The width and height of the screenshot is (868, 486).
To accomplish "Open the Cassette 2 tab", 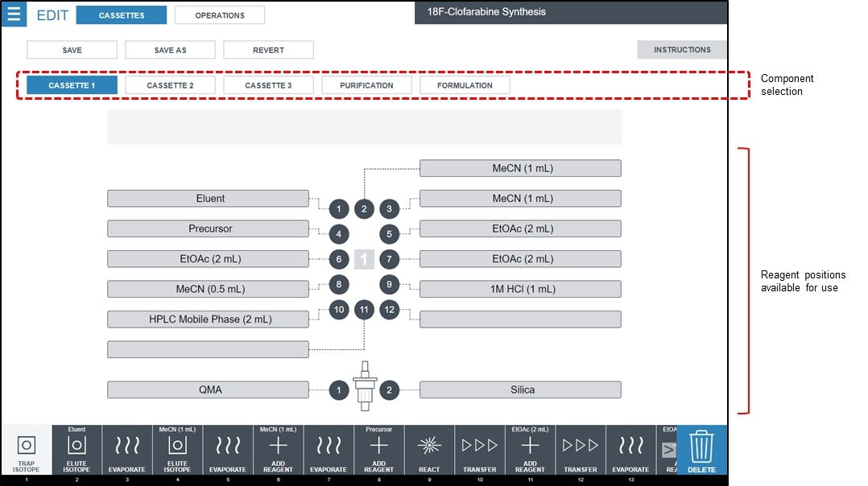I will tap(170, 85).
